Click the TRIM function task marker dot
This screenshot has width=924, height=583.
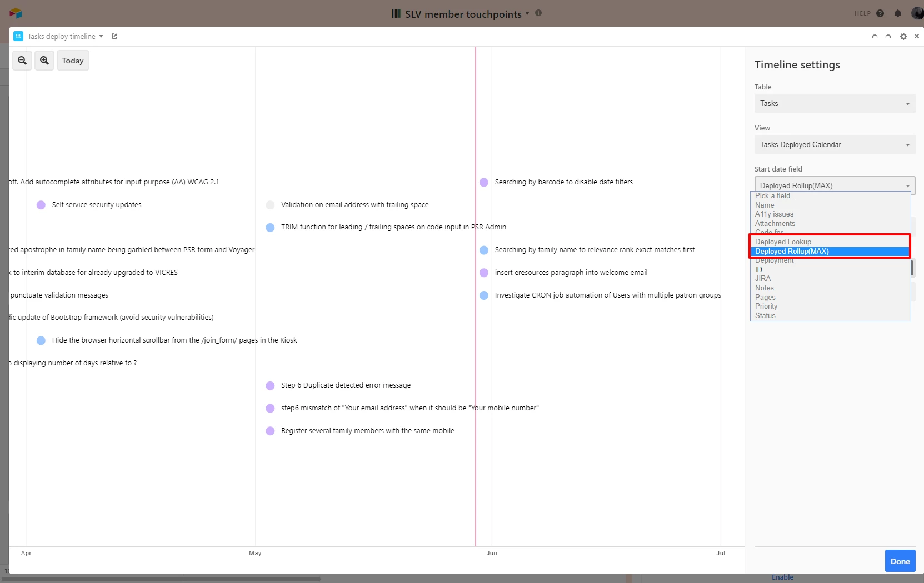[x=270, y=227]
